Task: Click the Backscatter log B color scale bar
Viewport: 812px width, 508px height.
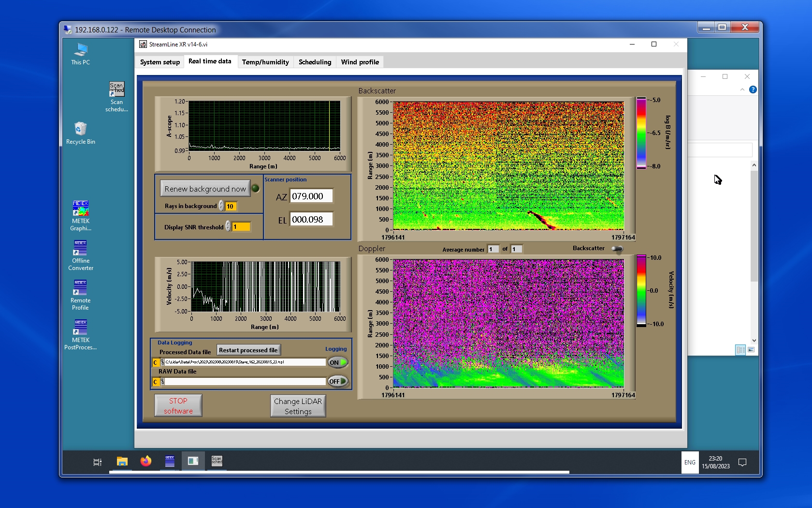Action: pyautogui.click(x=641, y=133)
